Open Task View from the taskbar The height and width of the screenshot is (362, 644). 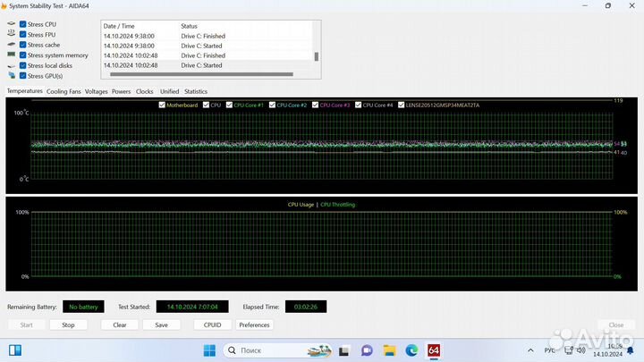[343, 350]
